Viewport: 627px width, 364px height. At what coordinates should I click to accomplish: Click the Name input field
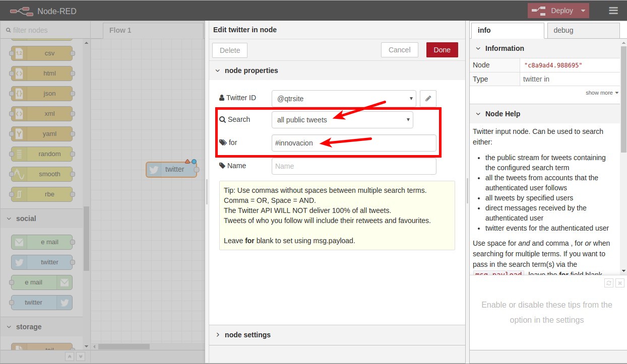point(354,166)
